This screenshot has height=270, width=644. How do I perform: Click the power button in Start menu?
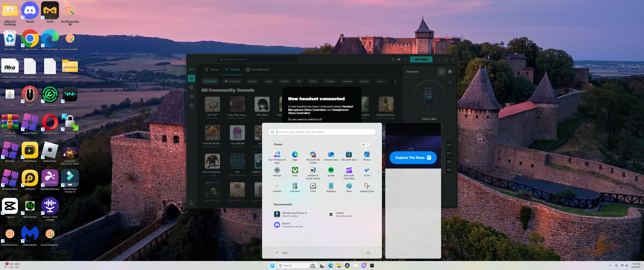[x=368, y=252]
